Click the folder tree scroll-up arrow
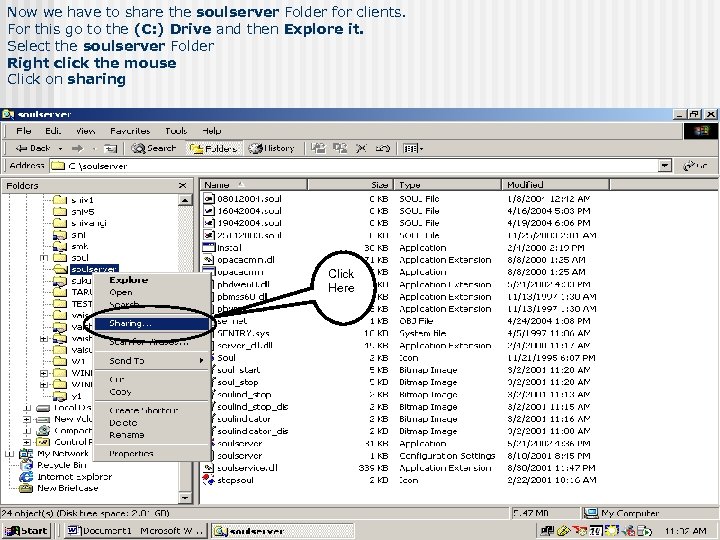The image size is (720, 540). coord(185,200)
